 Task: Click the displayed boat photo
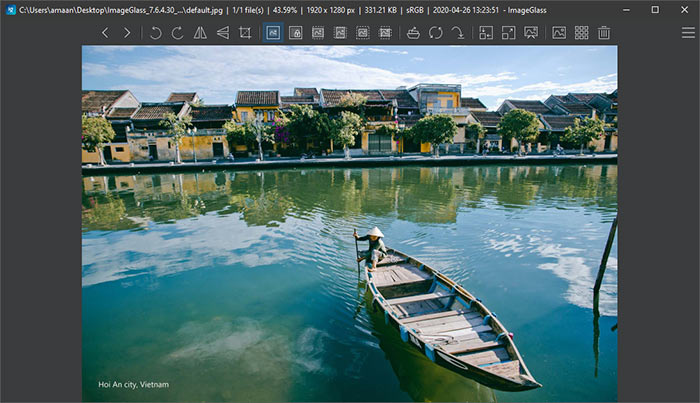pyautogui.click(x=350, y=224)
